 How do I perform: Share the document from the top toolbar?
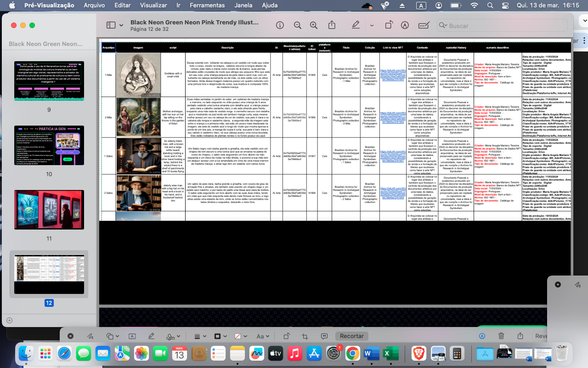click(332, 25)
